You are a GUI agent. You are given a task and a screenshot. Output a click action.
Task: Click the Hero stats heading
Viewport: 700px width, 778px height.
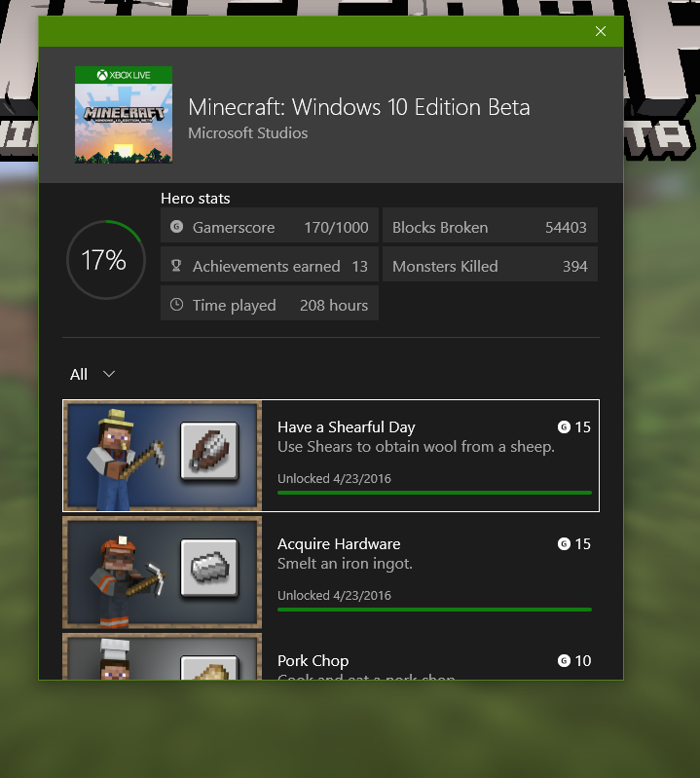pyautogui.click(x=196, y=199)
